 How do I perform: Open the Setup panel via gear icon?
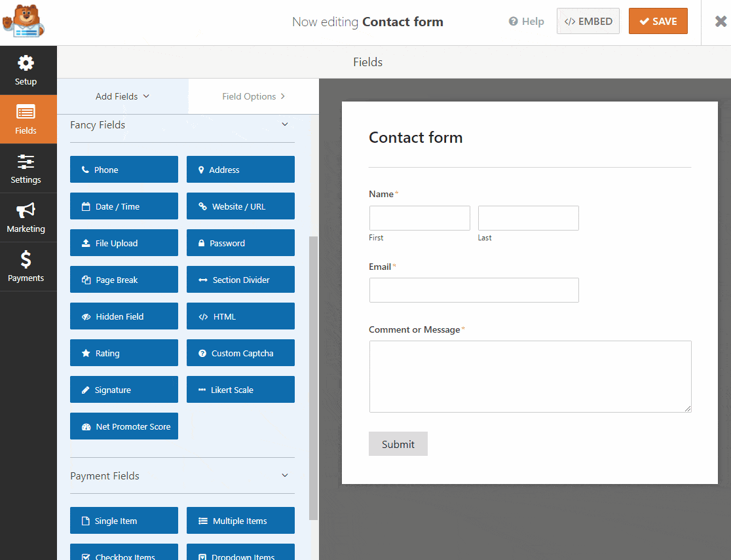26,70
